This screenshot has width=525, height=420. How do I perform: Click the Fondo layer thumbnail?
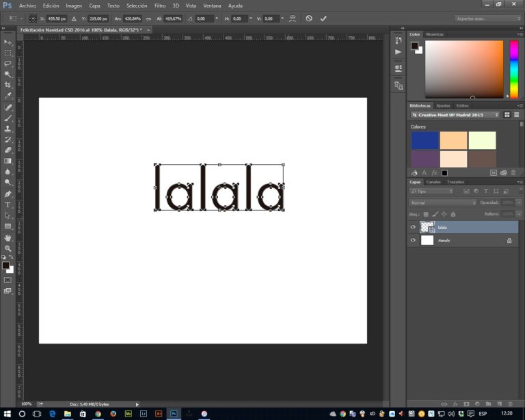[x=427, y=241]
